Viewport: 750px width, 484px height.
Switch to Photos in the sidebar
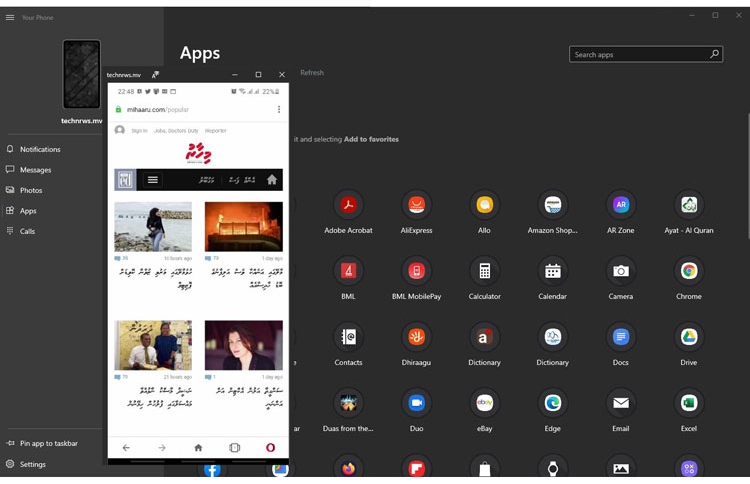[30, 190]
